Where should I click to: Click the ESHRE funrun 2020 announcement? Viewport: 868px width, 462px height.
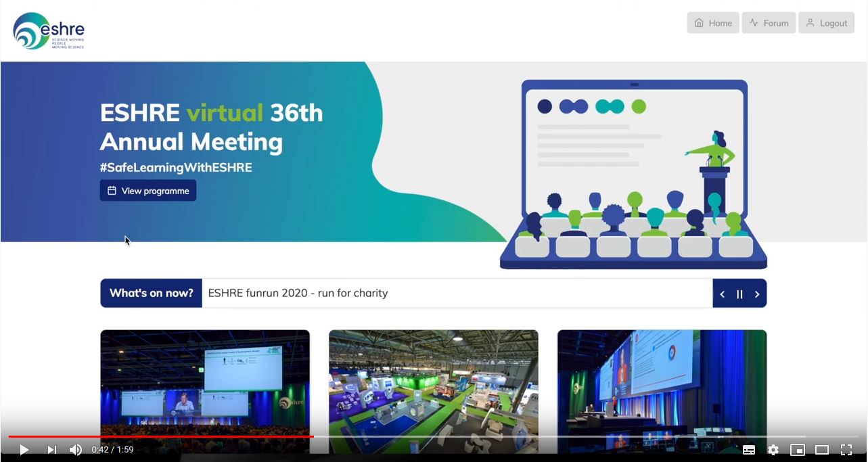click(x=298, y=294)
